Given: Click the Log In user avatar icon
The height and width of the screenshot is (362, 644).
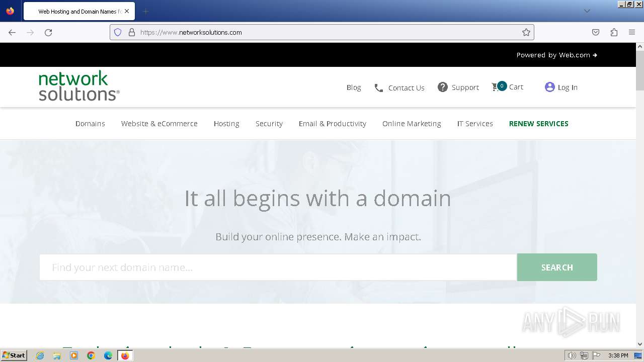Looking at the screenshot, I should coord(549,87).
